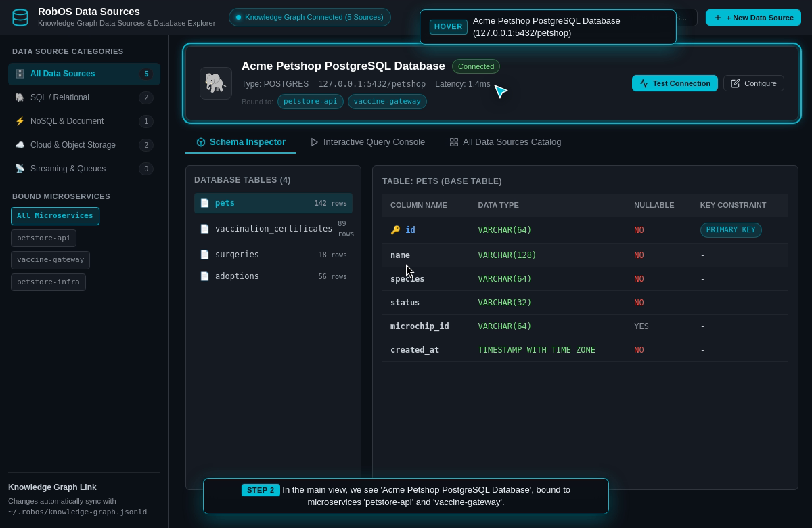Image resolution: width=812 pixels, height=528 pixels.
Task: Click the file icon next to pets table
Action: 204,203
